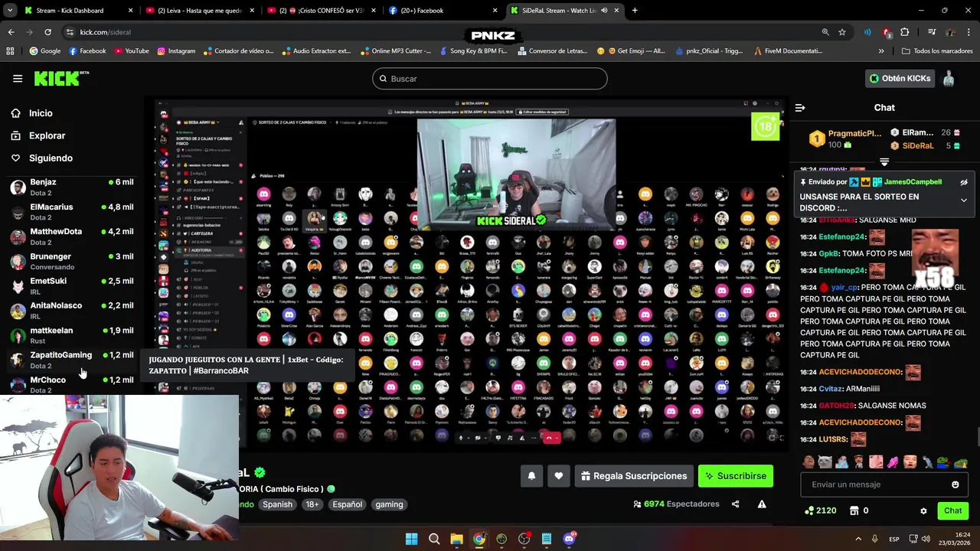
Task: Open the Chrome extensions puzzle icon
Action: pyautogui.click(x=905, y=32)
